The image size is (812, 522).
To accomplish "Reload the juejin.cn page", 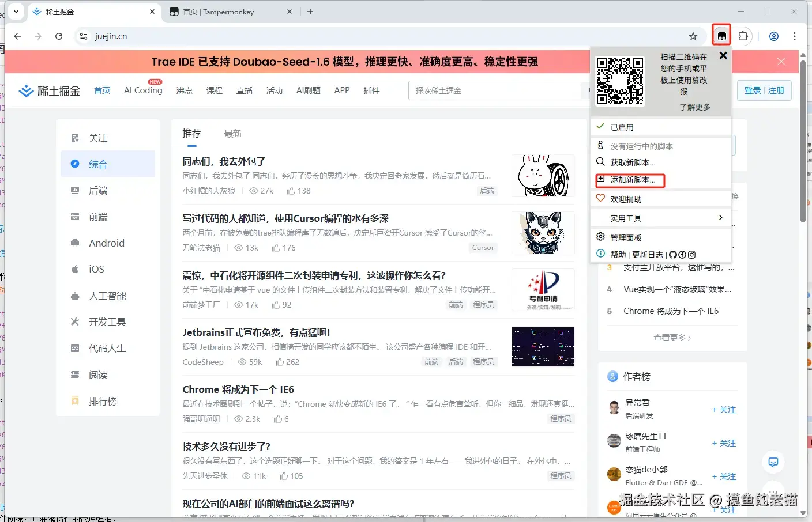I will coord(59,36).
